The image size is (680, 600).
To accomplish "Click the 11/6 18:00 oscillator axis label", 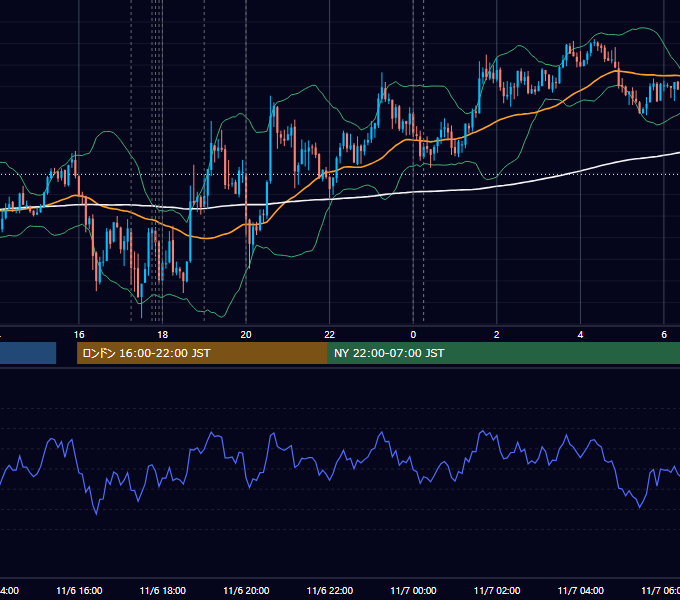I will click(x=163, y=590).
